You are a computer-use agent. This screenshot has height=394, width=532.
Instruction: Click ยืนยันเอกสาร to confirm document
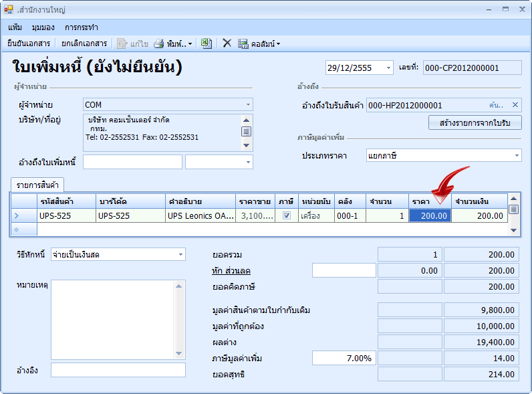pos(29,43)
